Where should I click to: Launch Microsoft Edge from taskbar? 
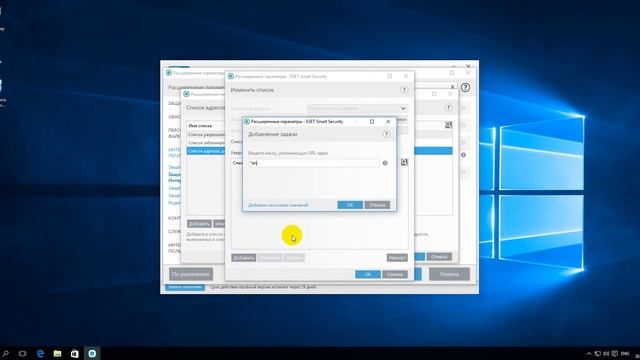[x=40, y=353]
